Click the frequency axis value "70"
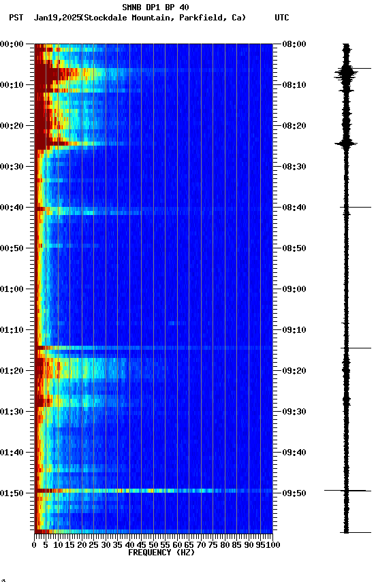 pyautogui.click(x=201, y=545)
